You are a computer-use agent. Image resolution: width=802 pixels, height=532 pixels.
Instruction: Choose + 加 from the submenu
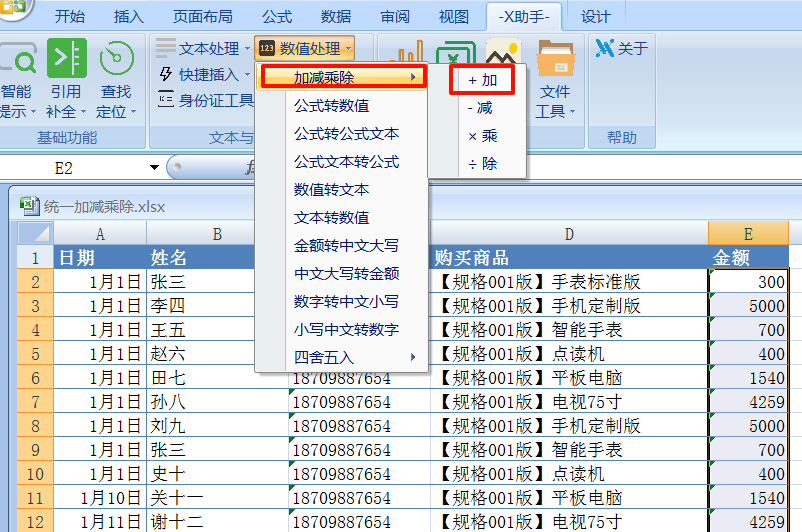[x=482, y=80]
